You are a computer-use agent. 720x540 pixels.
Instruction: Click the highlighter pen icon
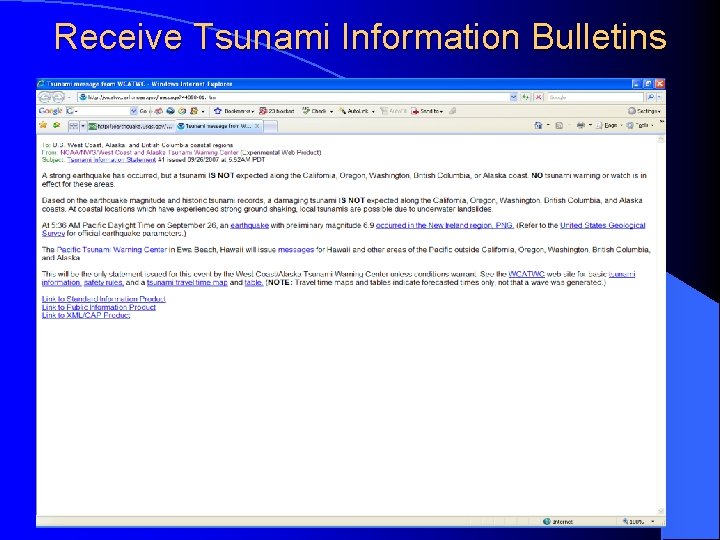pos(453,111)
